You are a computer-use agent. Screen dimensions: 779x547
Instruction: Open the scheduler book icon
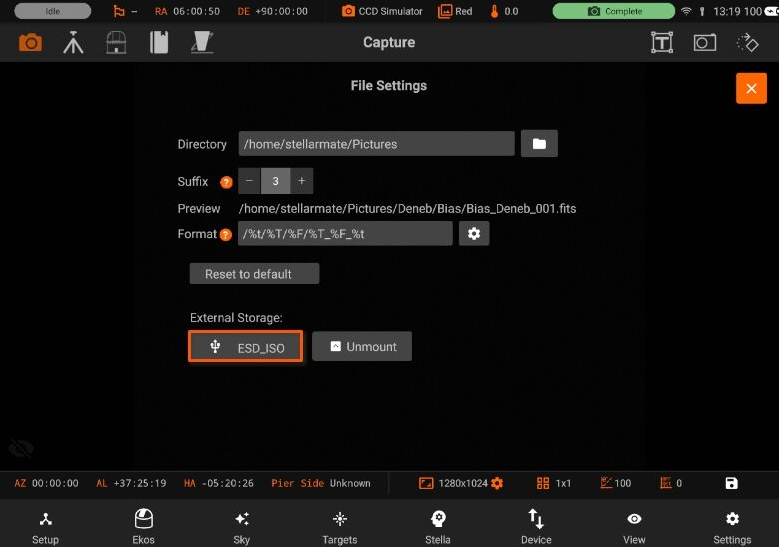159,43
